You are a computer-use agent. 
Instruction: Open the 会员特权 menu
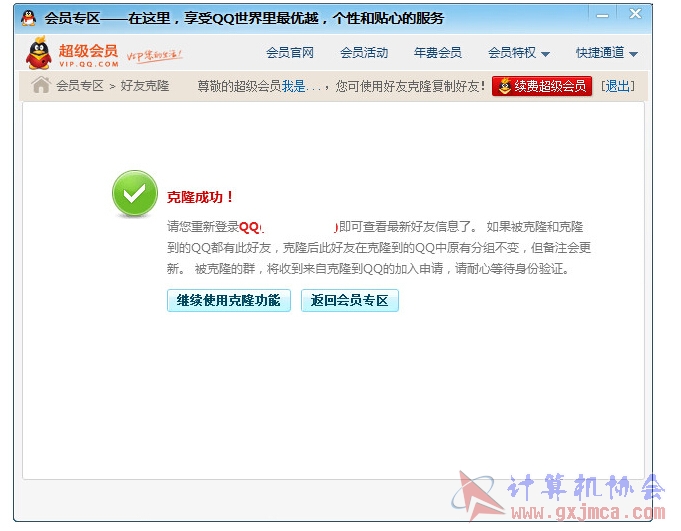519,53
